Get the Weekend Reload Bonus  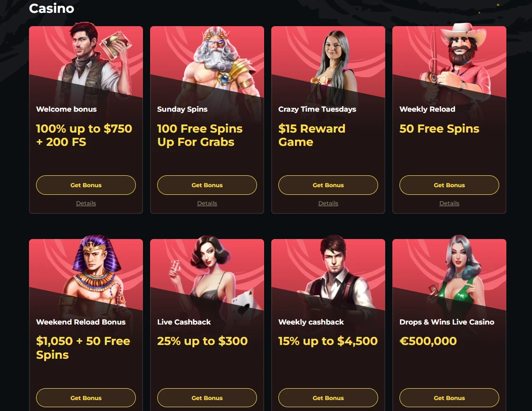pyautogui.click(x=86, y=398)
